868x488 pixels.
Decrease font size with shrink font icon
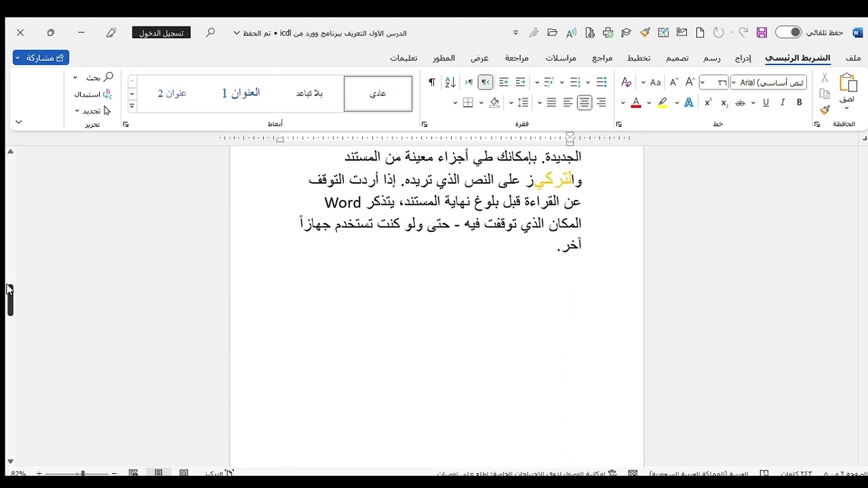point(673,83)
